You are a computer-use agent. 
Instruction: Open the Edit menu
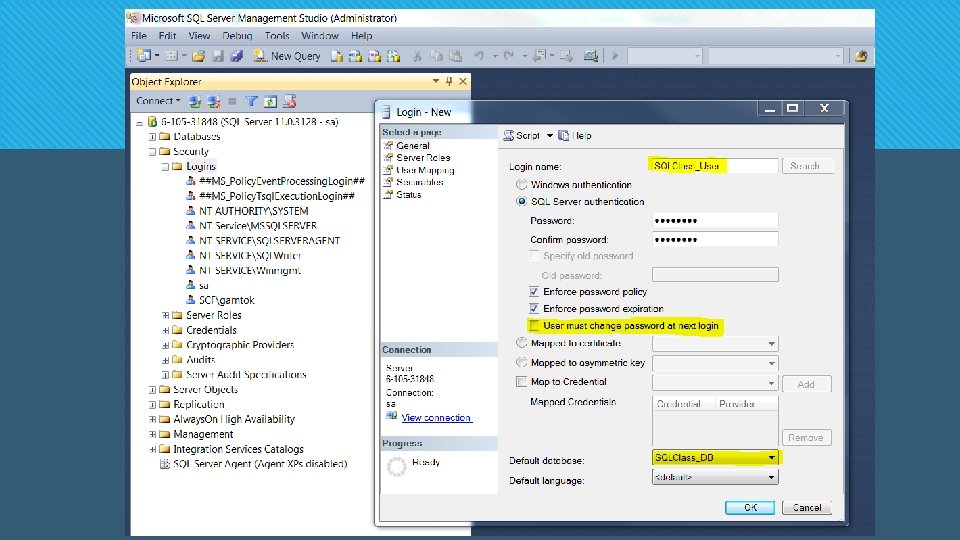[x=167, y=36]
